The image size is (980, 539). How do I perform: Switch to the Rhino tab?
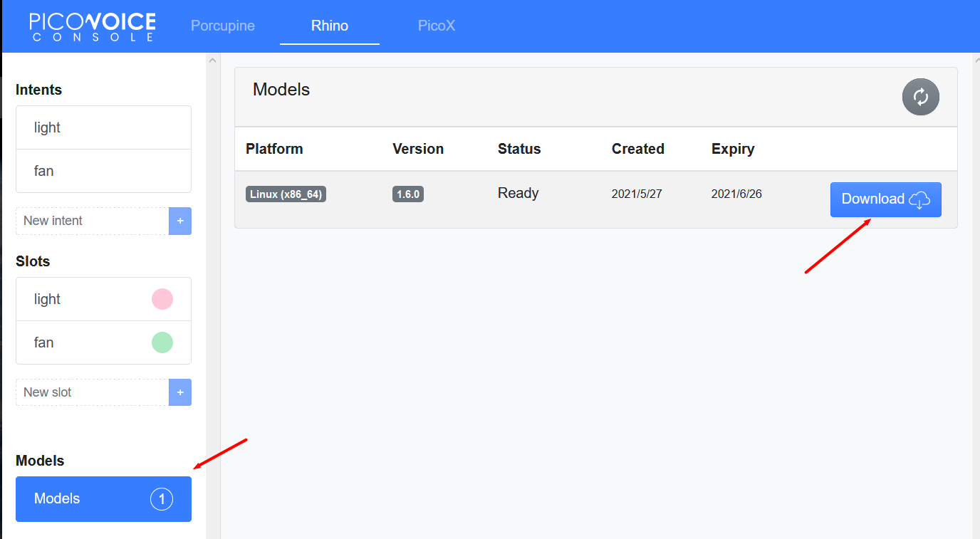click(x=330, y=26)
